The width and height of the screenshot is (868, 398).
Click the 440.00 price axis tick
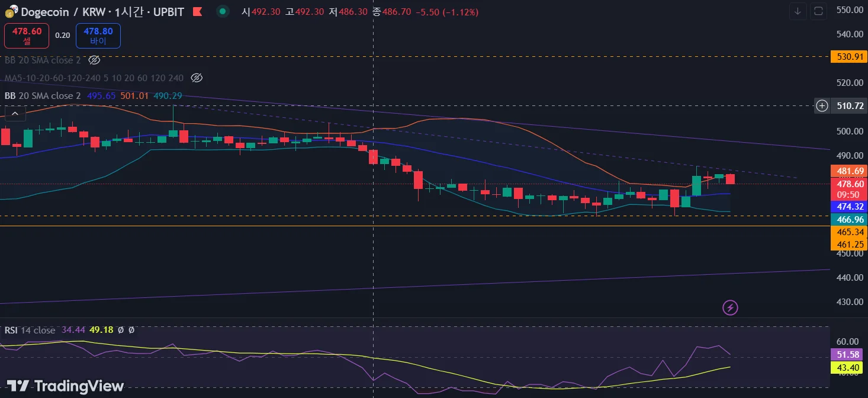point(848,277)
